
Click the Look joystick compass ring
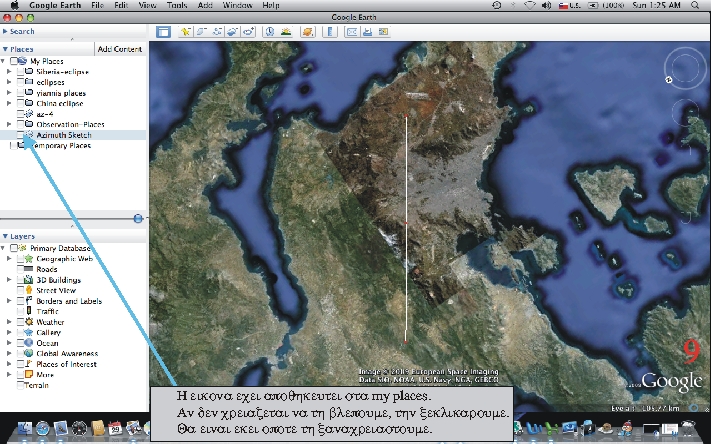tap(684, 67)
